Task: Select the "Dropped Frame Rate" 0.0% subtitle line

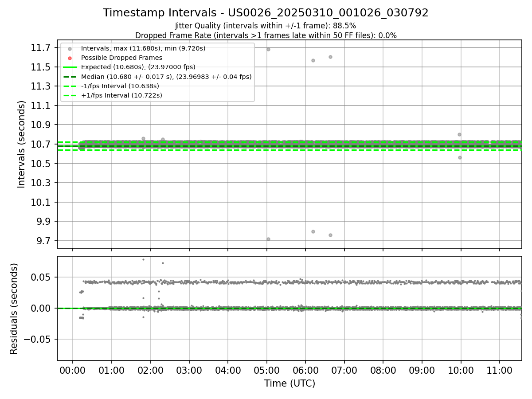Action: click(266, 35)
